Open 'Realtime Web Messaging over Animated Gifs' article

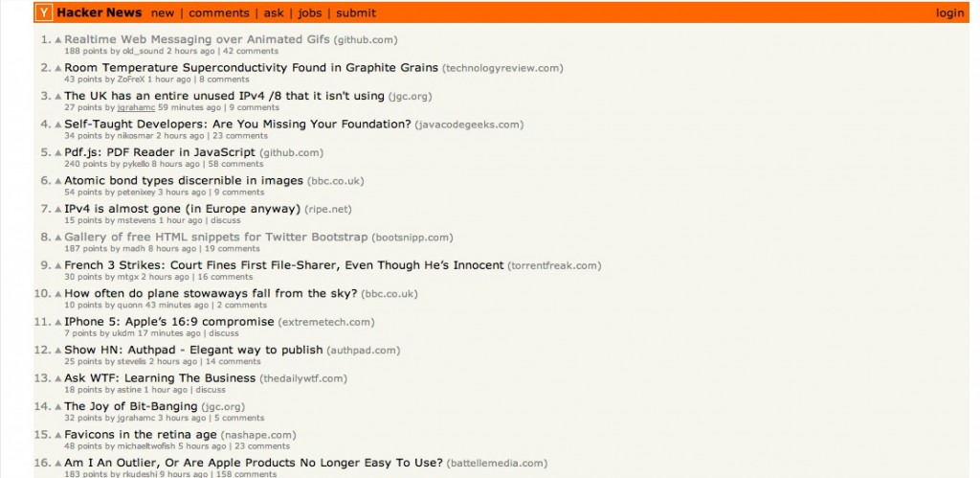coord(197,39)
